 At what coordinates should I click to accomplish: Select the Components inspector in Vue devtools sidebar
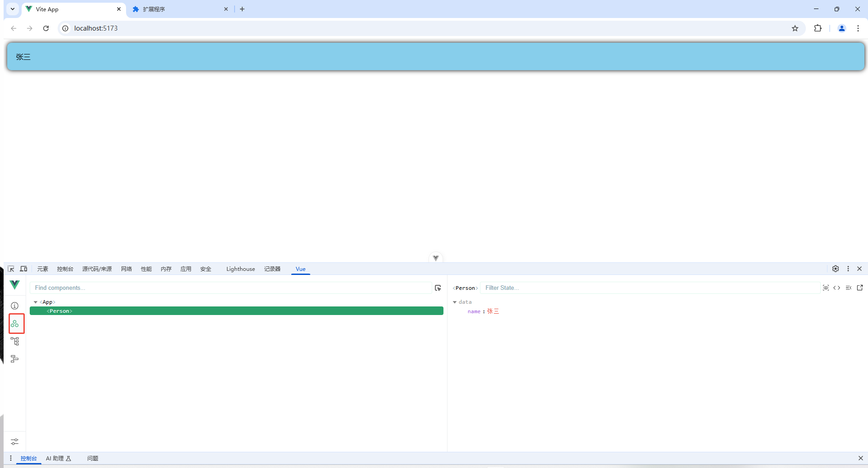point(15,324)
